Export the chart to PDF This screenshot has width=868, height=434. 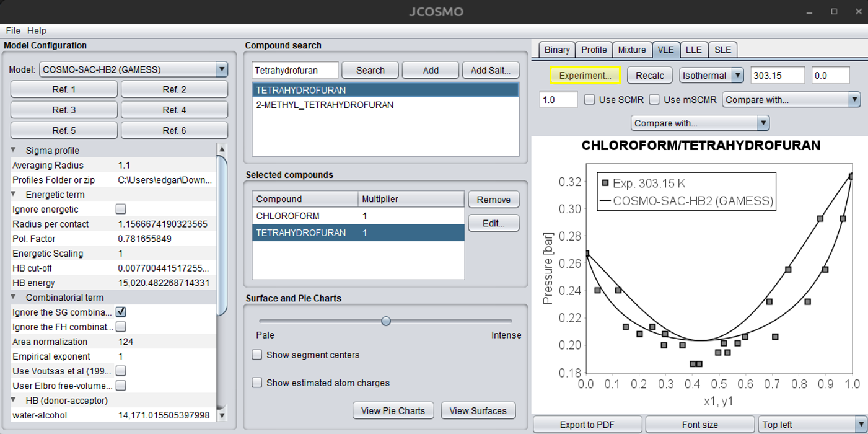pyautogui.click(x=586, y=425)
